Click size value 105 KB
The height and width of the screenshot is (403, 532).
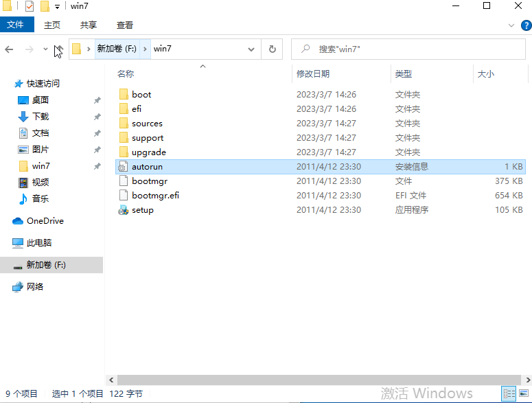point(509,210)
